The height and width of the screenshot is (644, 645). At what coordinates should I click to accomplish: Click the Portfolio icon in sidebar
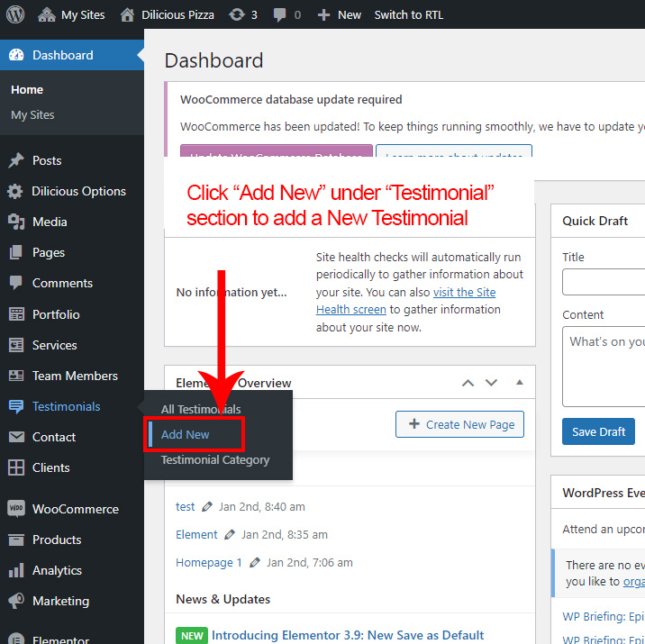click(15, 314)
